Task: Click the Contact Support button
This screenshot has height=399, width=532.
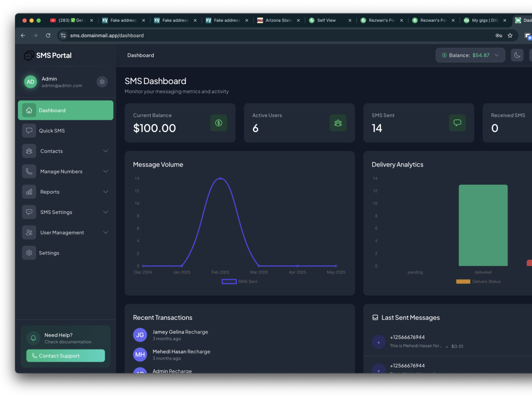Action: [x=65, y=355]
